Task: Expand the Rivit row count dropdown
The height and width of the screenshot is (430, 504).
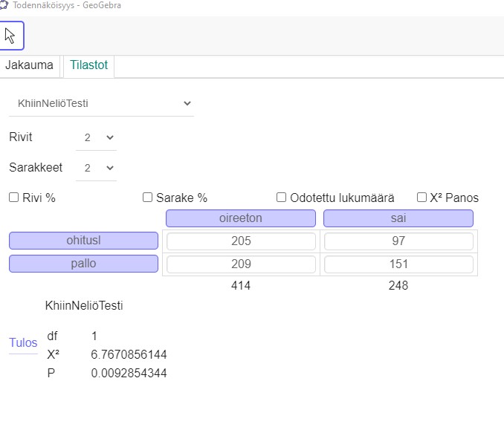Action: 97,137
